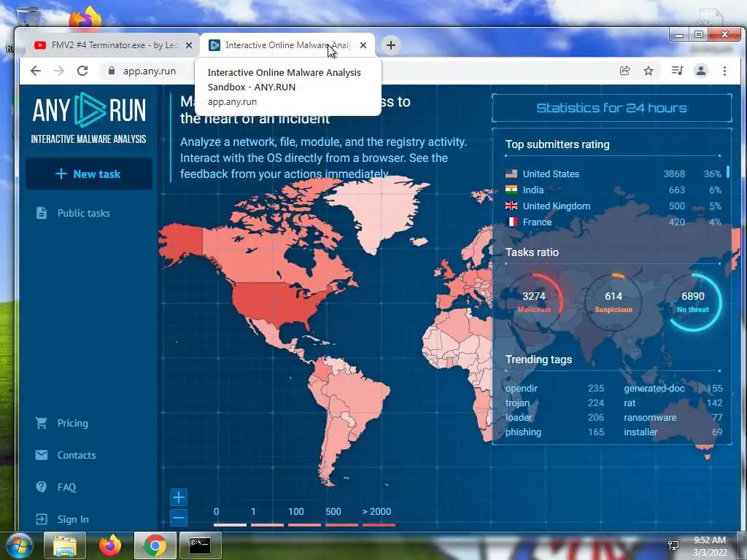This screenshot has width=747, height=560.
Task: Click the Contacts envelope icon
Action: (42, 455)
